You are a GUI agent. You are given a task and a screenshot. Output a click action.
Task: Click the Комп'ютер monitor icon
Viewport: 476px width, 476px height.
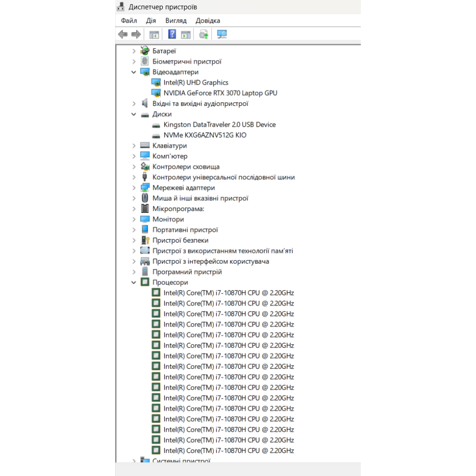click(x=145, y=156)
